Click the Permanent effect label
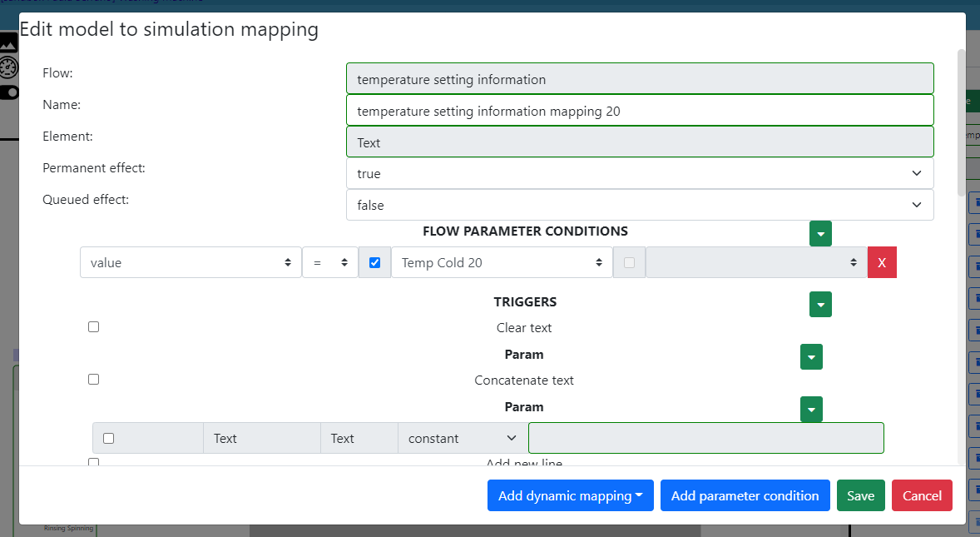The width and height of the screenshot is (980, 537). pyautogui.click(x=94, y=167)
